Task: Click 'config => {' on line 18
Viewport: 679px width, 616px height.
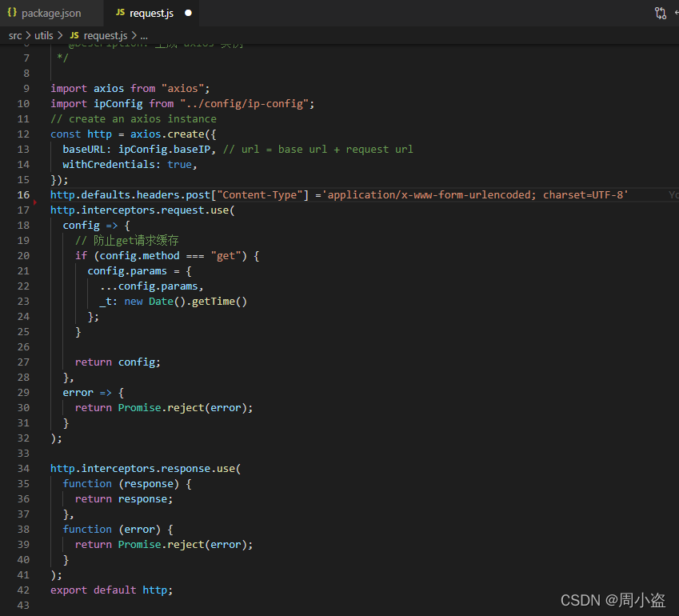Action: [x=96, y=226]
